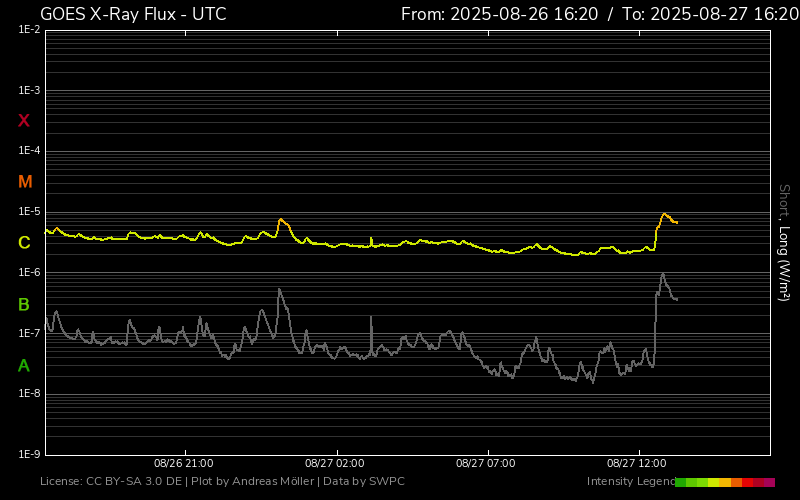Select the yellow C flare class label
The height and width of the screenshot is (500, 800).
24,243
